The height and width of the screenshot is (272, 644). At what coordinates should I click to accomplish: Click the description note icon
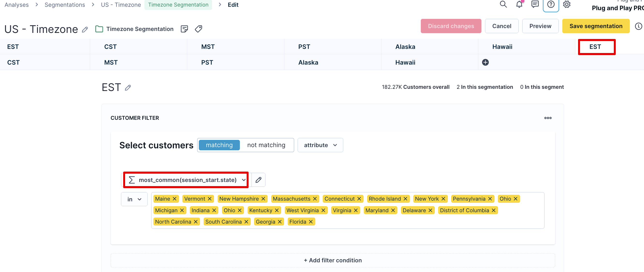184,29
